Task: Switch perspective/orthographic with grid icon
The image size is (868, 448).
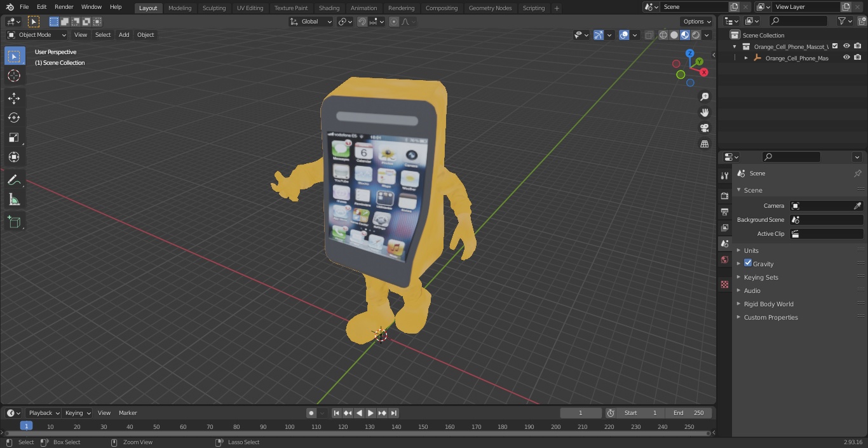Action: 704,144
